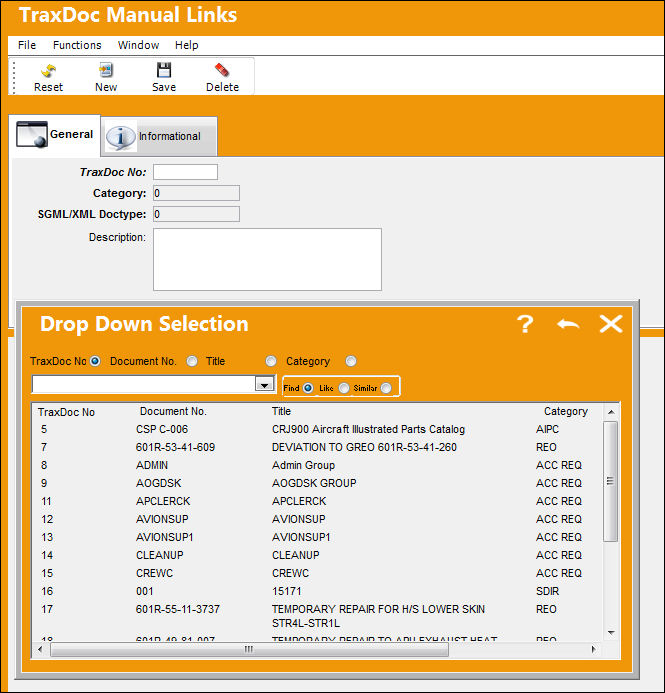Click CRJ900 Aircraft Illustrated Parts Catalog title
This screenshot has width=665, height=693.
point(369,429)
